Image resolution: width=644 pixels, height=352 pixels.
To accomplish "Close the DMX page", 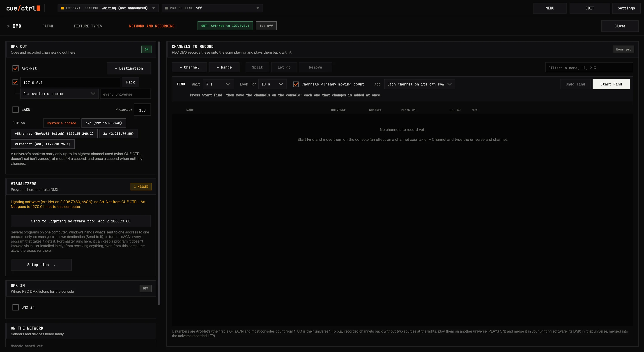I will [x=620, y=26].
